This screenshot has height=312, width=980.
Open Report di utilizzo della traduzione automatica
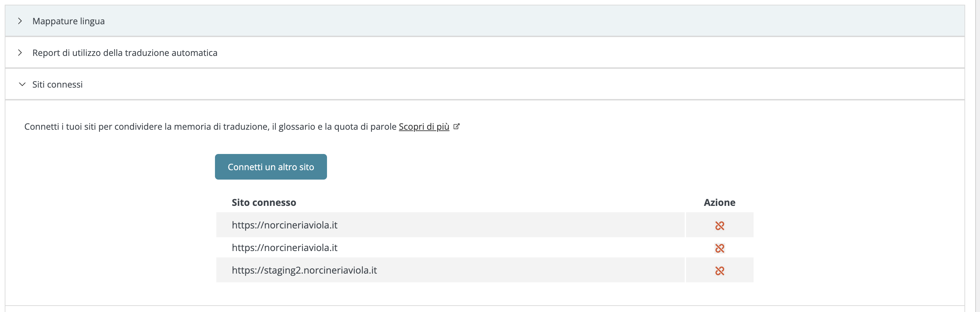125,53
